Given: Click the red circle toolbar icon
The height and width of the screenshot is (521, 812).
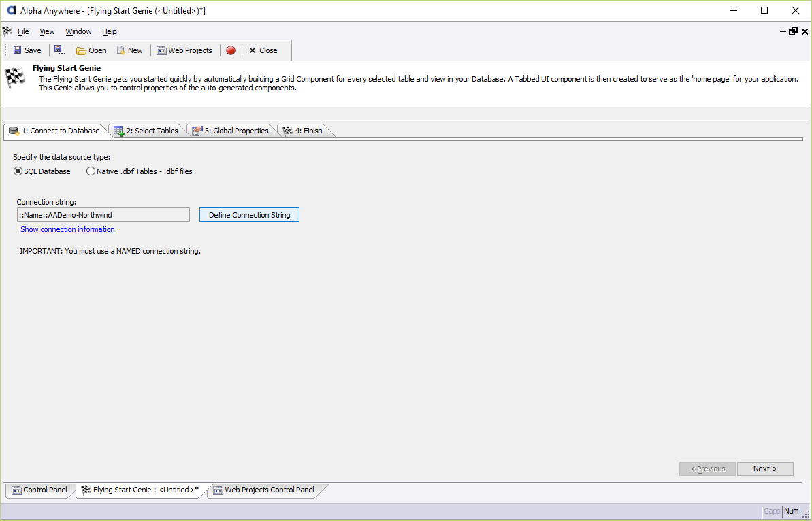Looking at the screenshot, I should coord(231,50).
